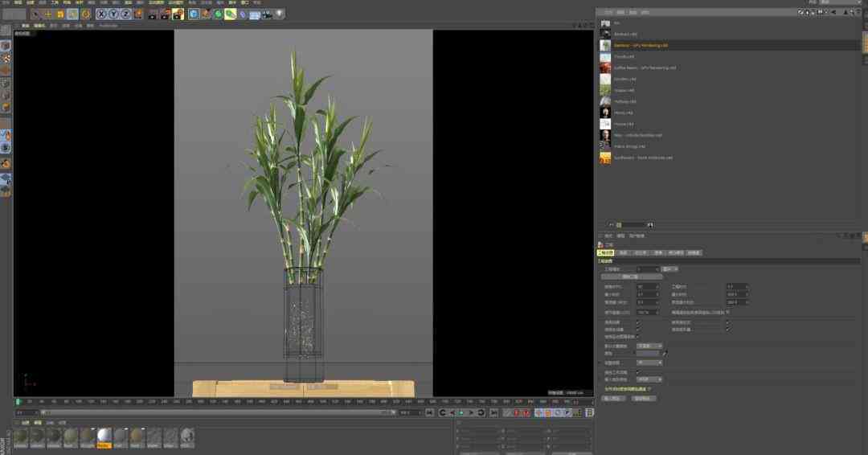Click the current frame number field
The image size is (868, 455).
point(27,413)
